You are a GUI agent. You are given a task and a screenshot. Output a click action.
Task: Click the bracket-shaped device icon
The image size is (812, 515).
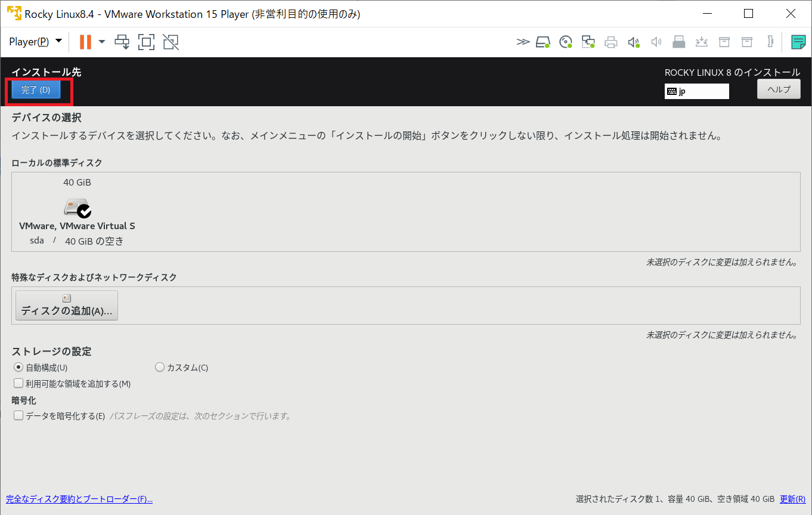[770, 42]
